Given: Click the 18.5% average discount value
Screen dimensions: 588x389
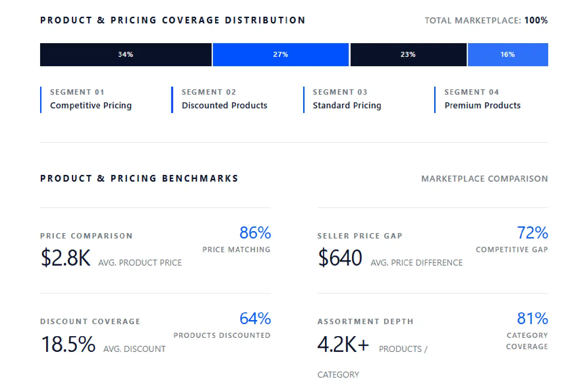Looking at the screenshot, I should click(x=68, y=344).
